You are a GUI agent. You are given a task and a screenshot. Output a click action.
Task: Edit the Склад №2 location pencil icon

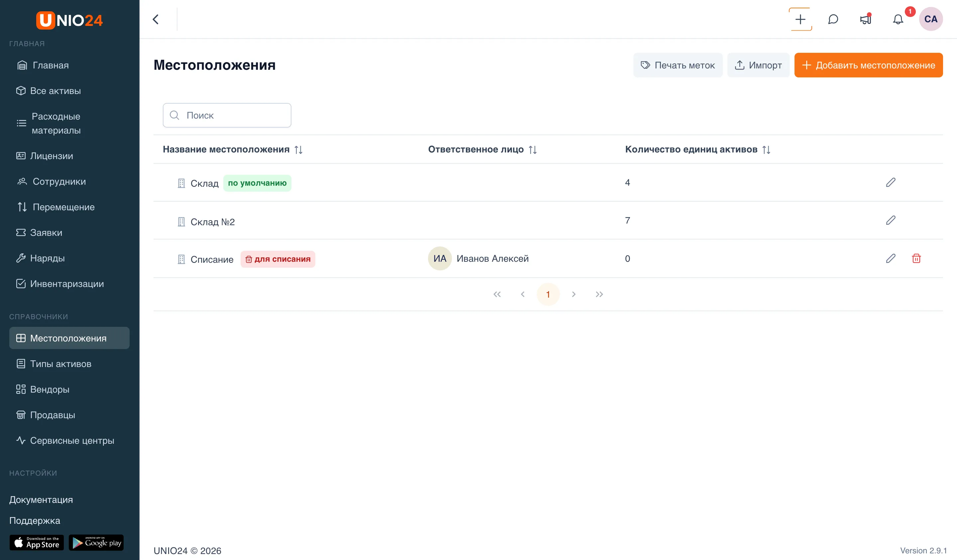pyautogui.click(x=891, y=220)
